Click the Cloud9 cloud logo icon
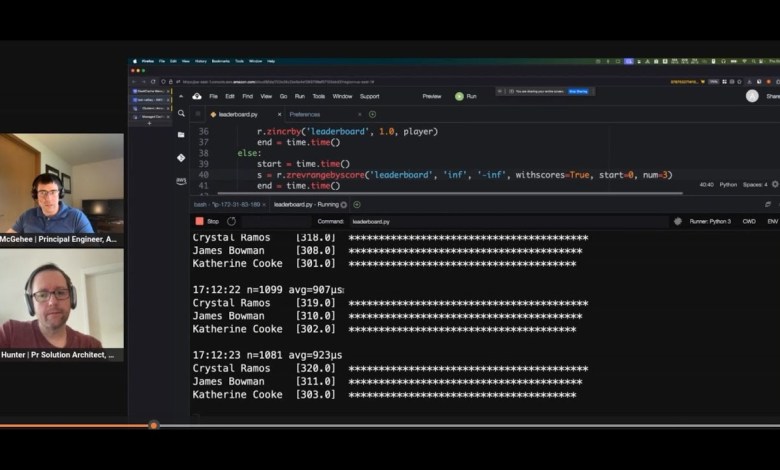This screenshot has height=470, width=780. tap(197, 96)
